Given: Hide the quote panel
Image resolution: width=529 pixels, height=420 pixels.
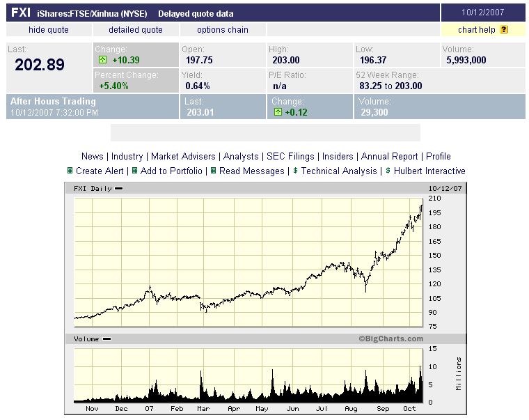Looking at the screenshot, I should (49, 30).
